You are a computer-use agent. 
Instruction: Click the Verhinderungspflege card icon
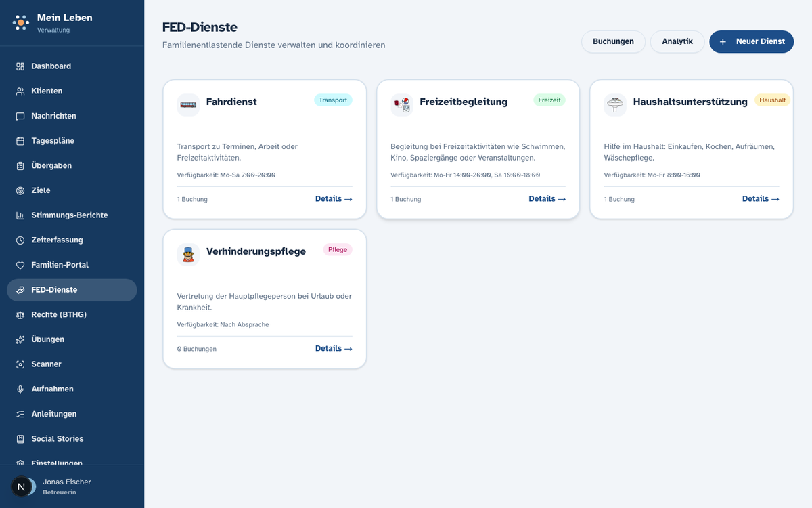[188, 255]
